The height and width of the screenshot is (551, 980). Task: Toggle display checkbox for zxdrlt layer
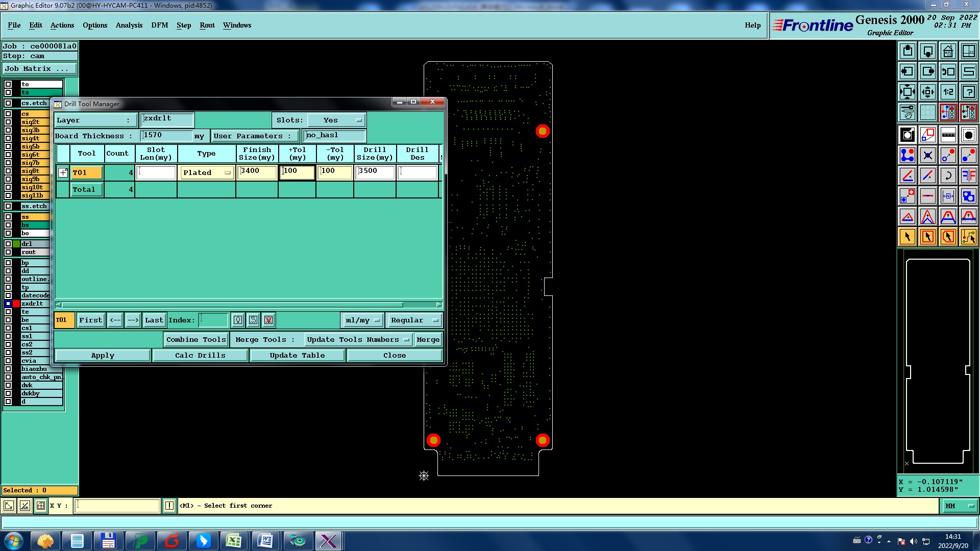8,304
